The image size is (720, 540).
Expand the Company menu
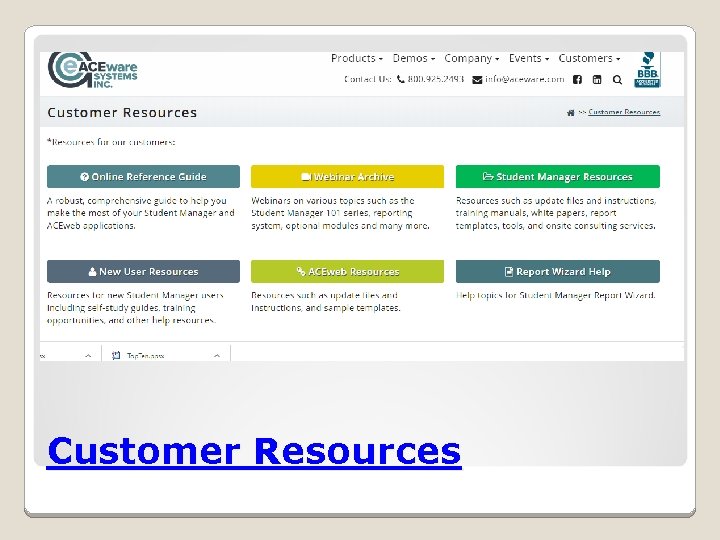coord(472,58)
